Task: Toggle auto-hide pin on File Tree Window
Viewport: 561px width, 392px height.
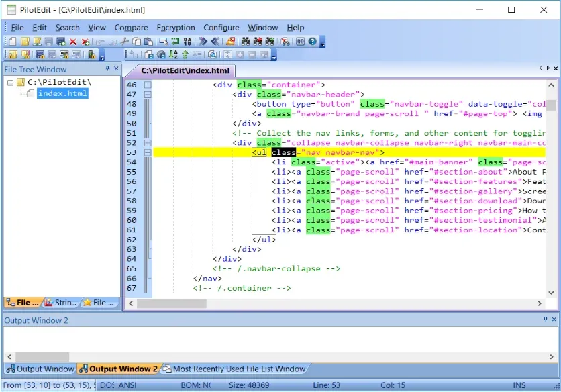Action: [107, 68]
